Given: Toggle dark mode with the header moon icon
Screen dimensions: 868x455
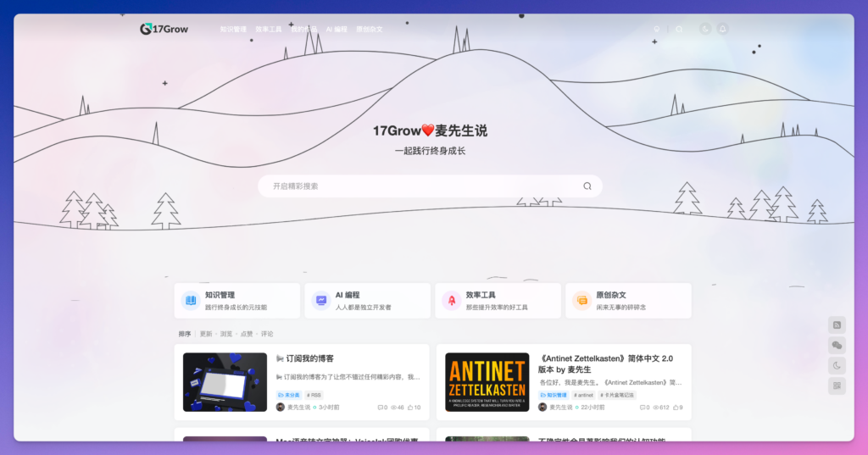Looking at the screenshot, I should pyautogui.click(x=705, y=29).
